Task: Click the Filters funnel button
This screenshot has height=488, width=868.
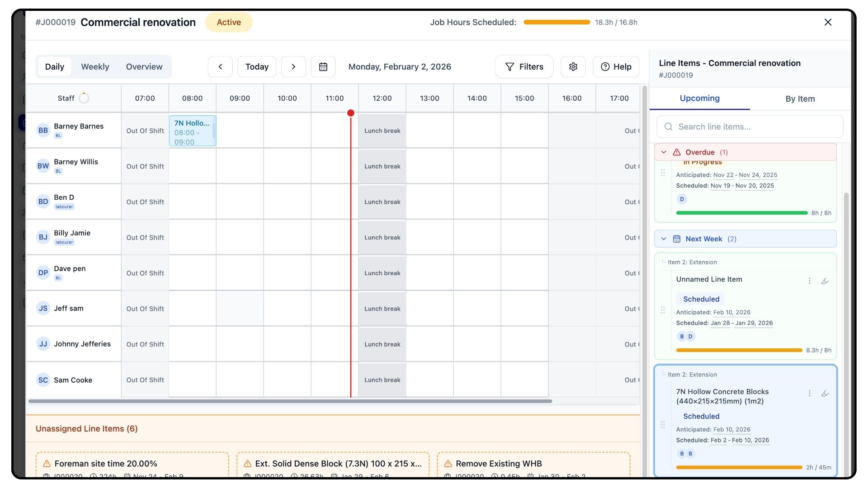Action: click(524, 67)
